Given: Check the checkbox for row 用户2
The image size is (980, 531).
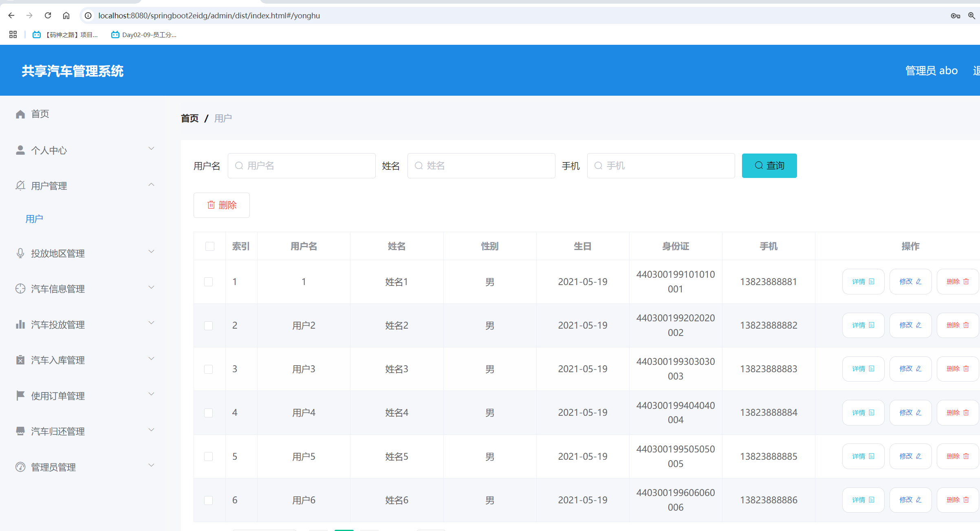Looking at the screenshot, I should (x=209, y=325).
